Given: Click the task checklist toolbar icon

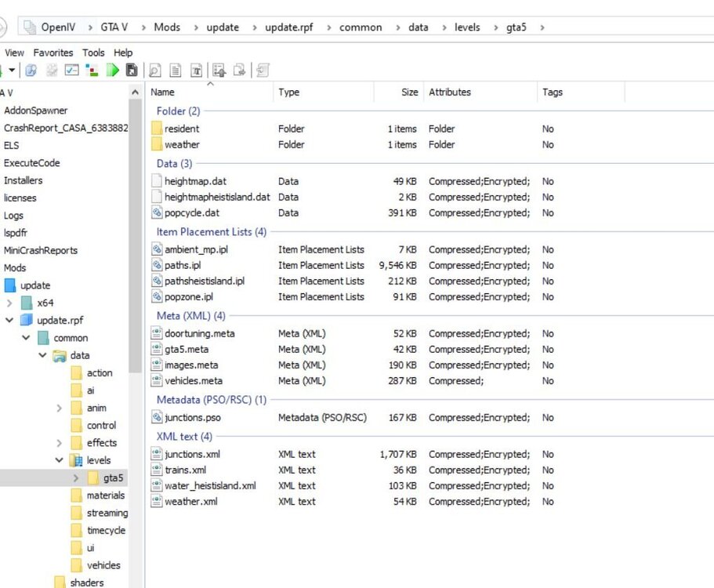Looking at the screenshot, I should click(x=71, y=70).
